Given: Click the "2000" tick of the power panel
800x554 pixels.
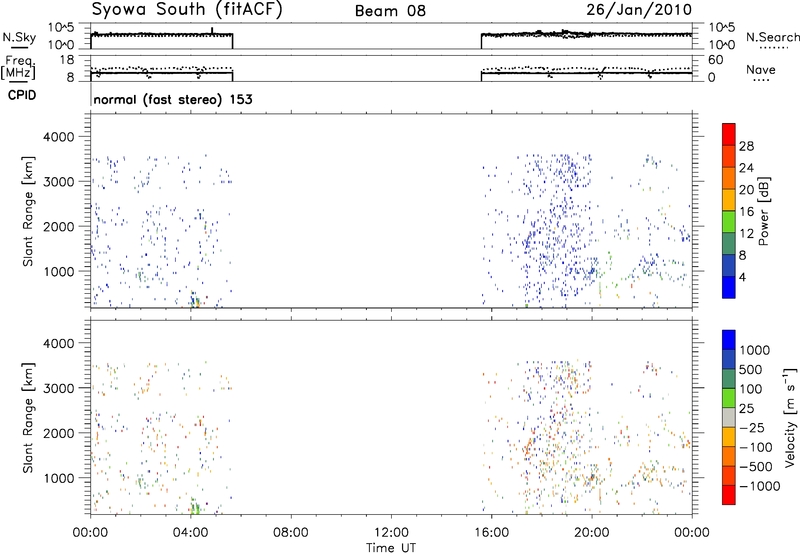Looking at the screenshot, I should tap(59, 226).
